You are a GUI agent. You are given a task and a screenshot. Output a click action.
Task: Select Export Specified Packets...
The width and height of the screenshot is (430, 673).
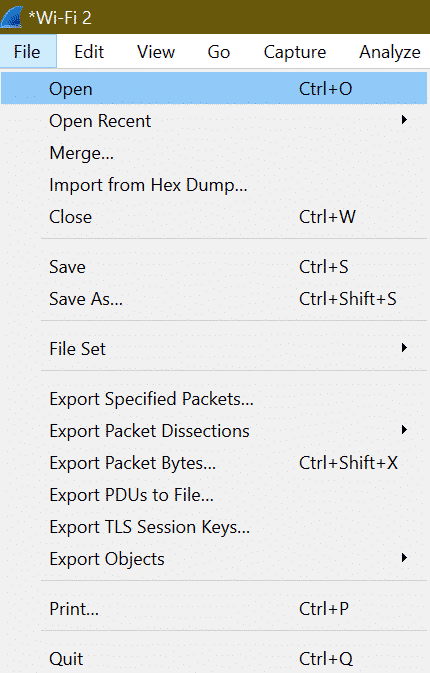click(x=214, y=399)
